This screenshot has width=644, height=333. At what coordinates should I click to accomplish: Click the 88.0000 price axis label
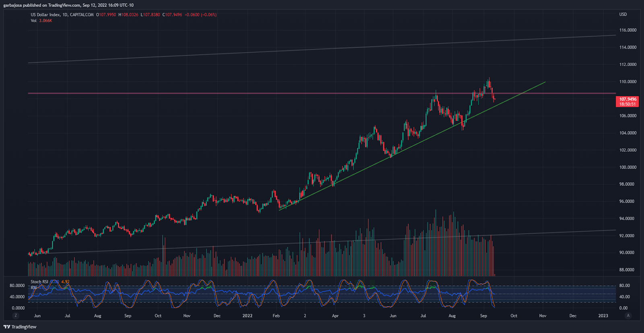[627, 270]
